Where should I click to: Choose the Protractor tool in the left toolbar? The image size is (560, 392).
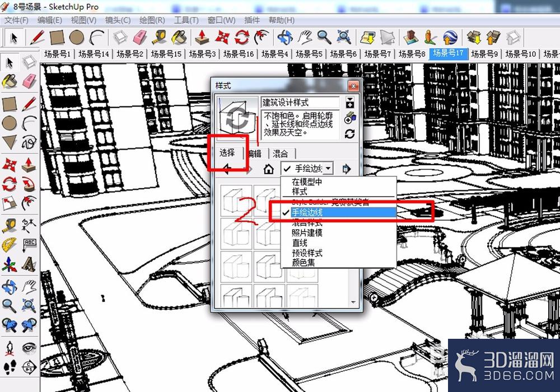click(x=10, y=245)
